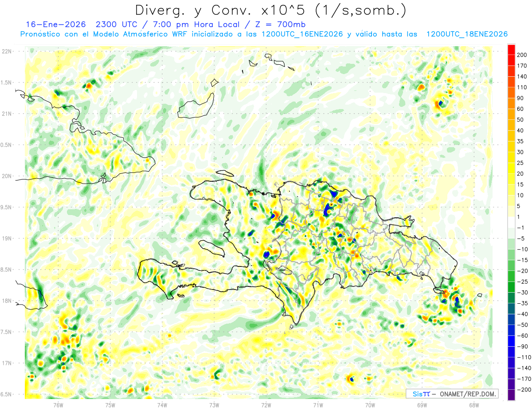Viewport: 532px width, 411px height.
Task: Click the legend value '-110'
Action: point(524,357)
